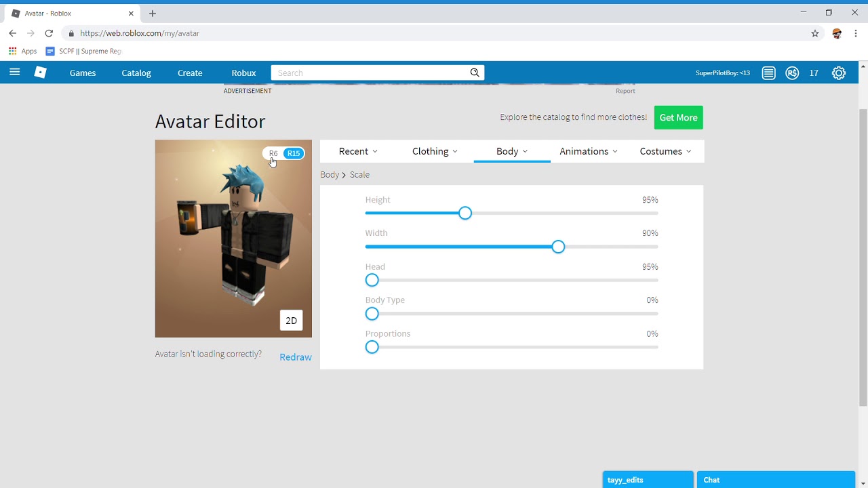Expand the Recent dropdown tab
The image size is (868, 488).
pos(358,151)
